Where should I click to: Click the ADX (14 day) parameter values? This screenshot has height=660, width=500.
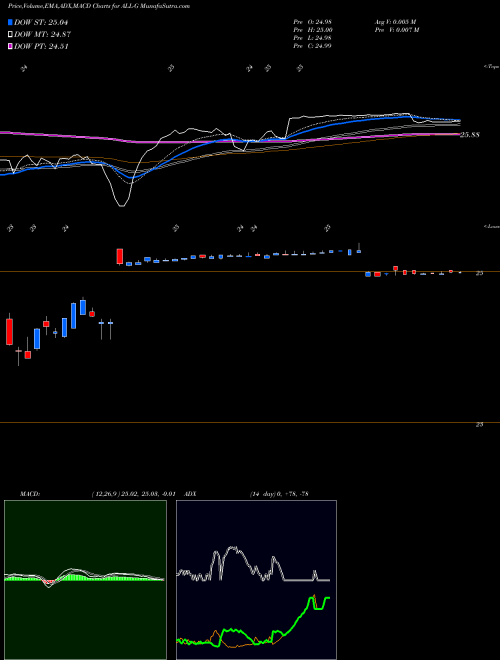click(x=279, y=494)
